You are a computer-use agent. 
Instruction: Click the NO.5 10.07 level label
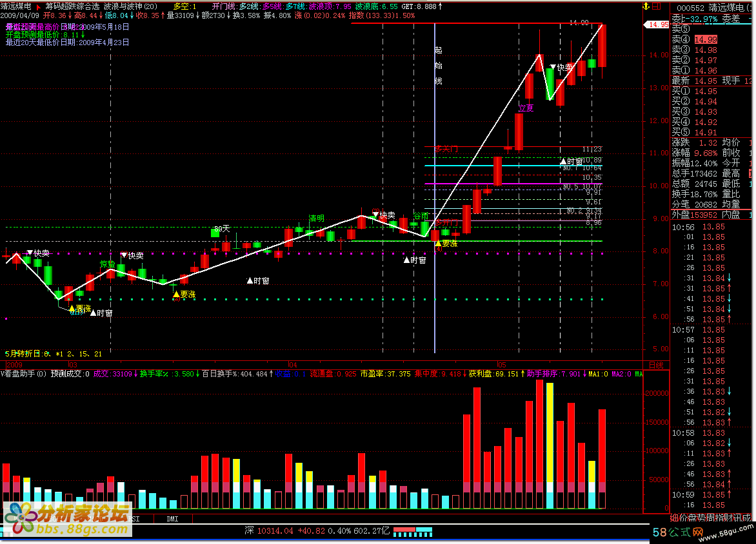tap(582, 186)
